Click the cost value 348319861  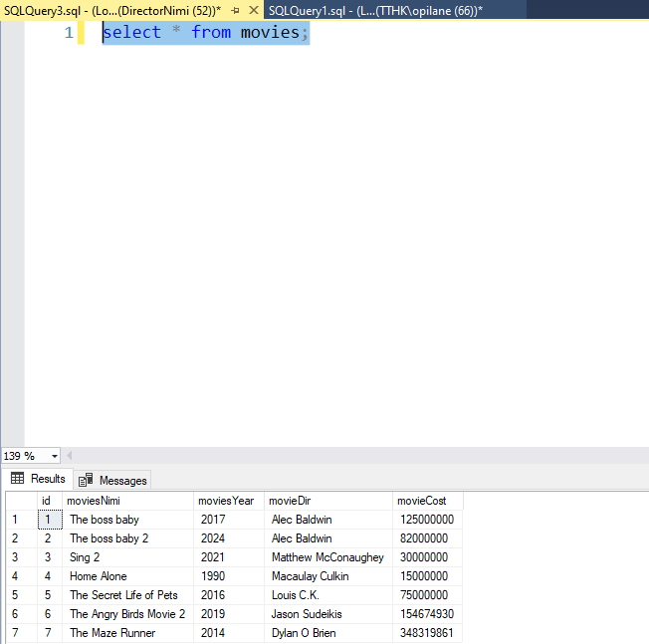[427, 633]
